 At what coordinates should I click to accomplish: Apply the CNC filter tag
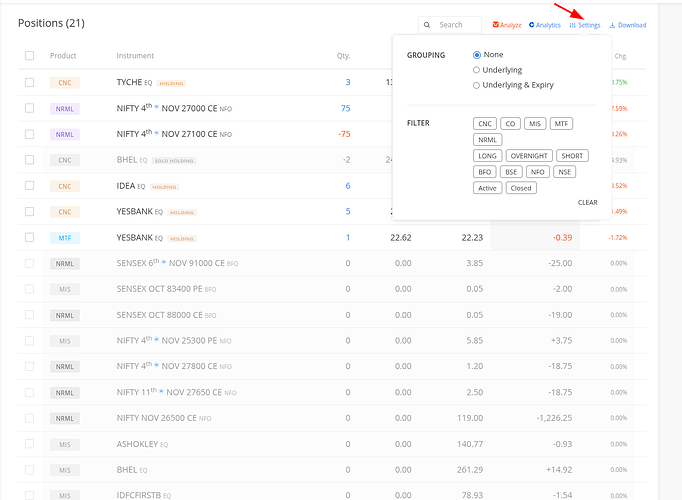tap(486, 123)
